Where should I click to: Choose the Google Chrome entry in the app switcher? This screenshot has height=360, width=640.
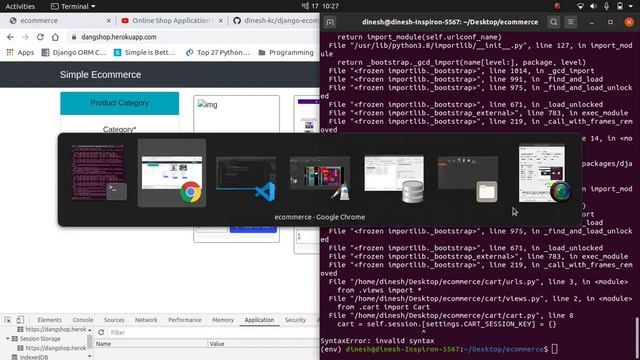172,173
